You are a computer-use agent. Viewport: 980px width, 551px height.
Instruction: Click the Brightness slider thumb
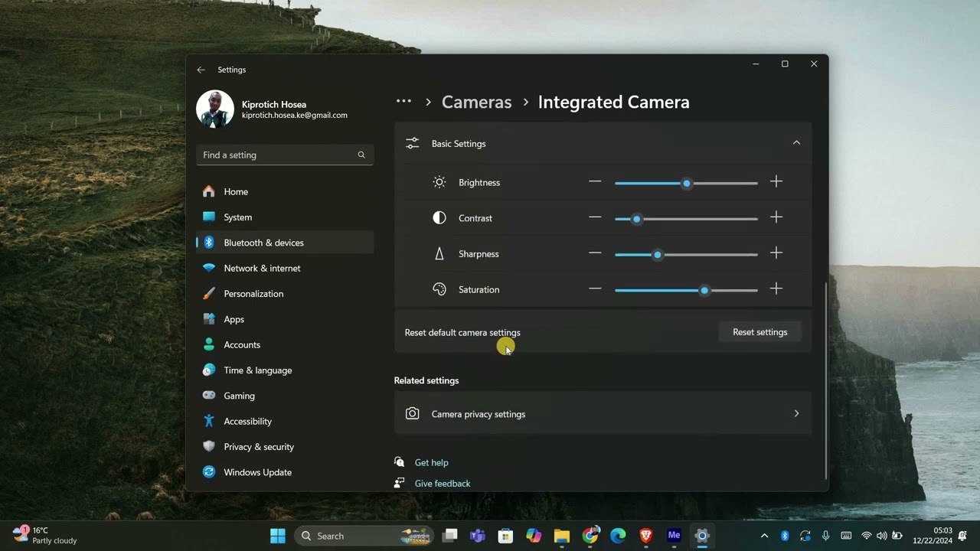coord(687,183)
